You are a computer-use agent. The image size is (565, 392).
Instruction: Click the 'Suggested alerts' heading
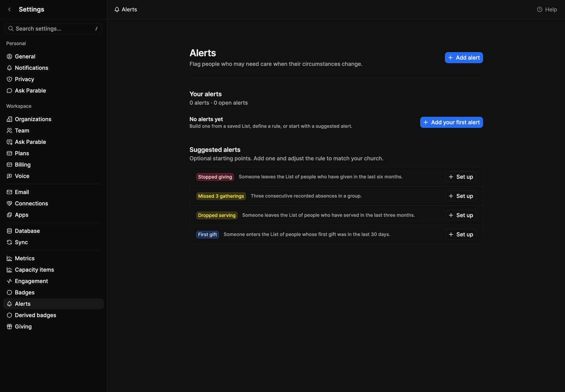[215, 150]
